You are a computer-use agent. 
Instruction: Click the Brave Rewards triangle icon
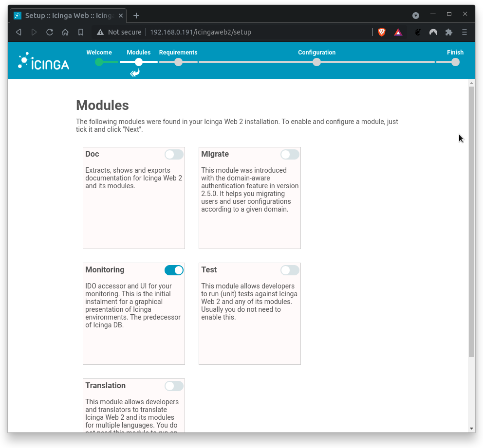click(x=398, y=32)
